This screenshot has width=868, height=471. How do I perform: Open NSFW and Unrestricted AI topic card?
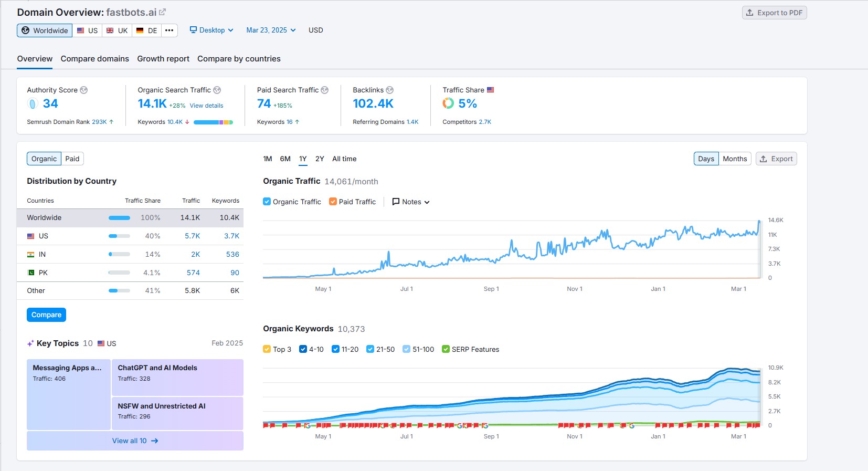[x=177, y=414]
